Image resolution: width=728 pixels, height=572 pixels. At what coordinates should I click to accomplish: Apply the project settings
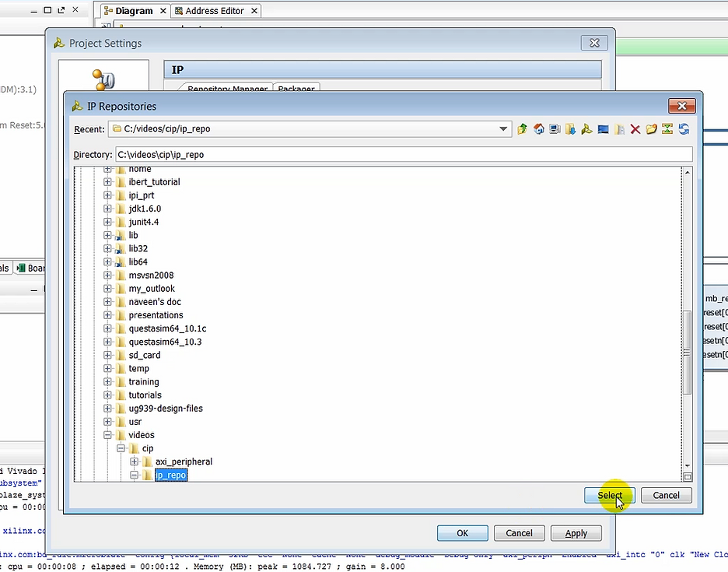click(x=576, y=533)
